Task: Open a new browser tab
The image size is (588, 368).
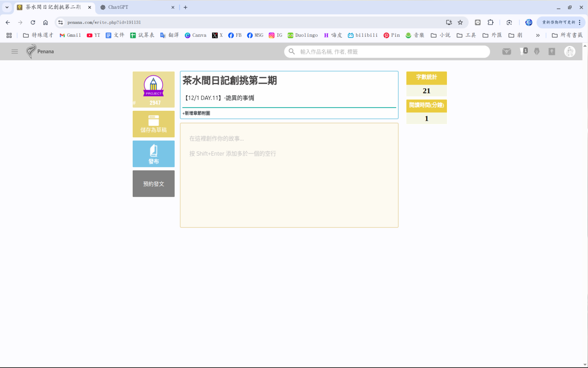Action: coord(186,7)
